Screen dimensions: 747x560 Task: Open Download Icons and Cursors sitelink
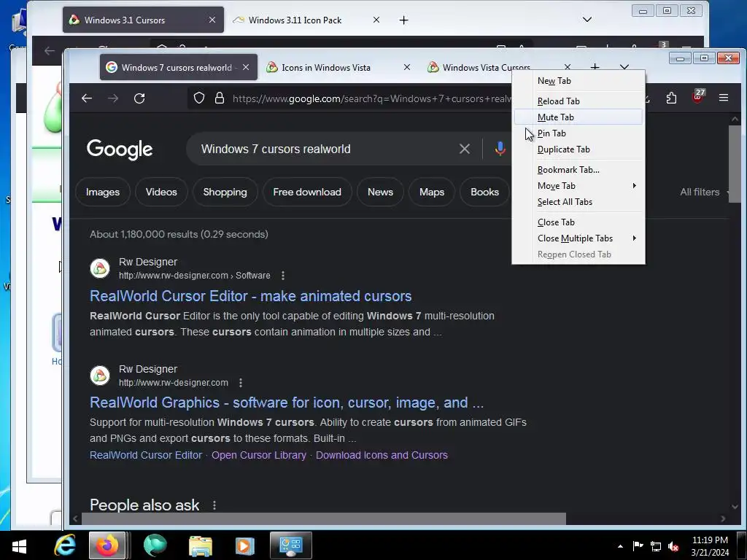[382, 455]
